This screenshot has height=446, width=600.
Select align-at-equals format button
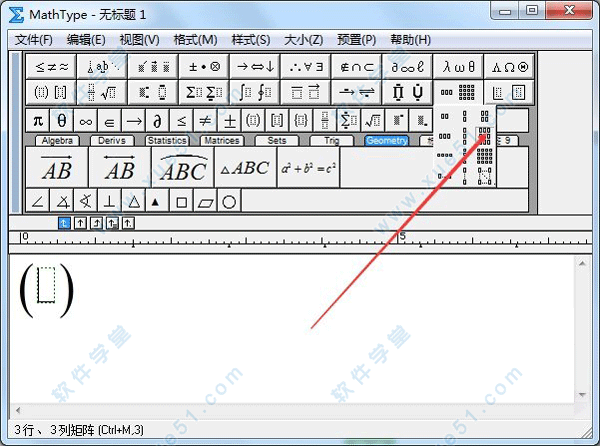pos(112,223)
